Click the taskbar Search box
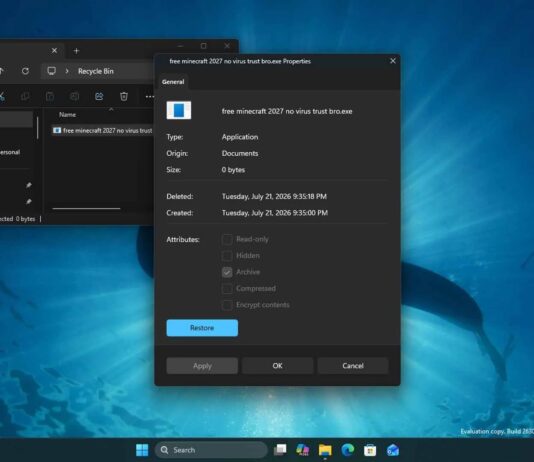Viewport: 534px width, 462px height. (x=211, y=450)
